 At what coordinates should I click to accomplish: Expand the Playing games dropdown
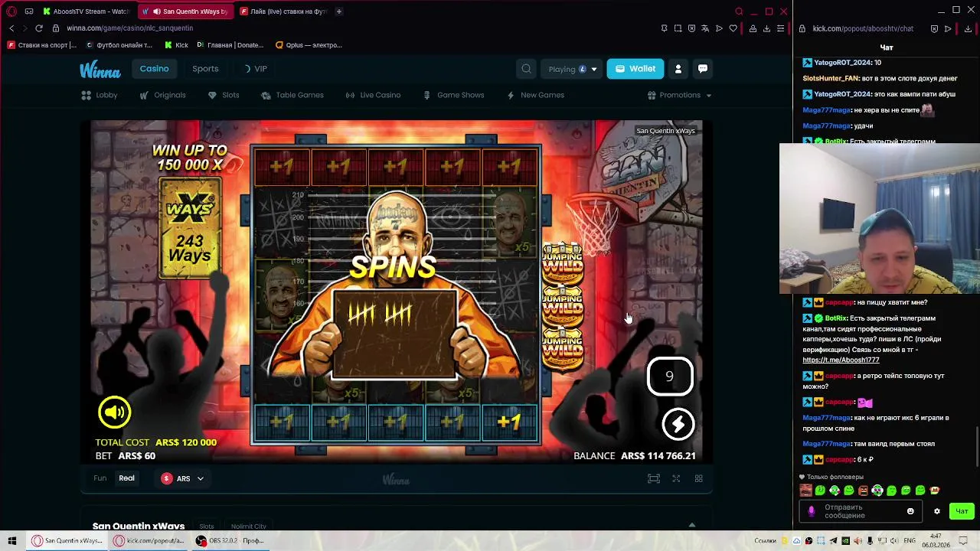point(572,69)
